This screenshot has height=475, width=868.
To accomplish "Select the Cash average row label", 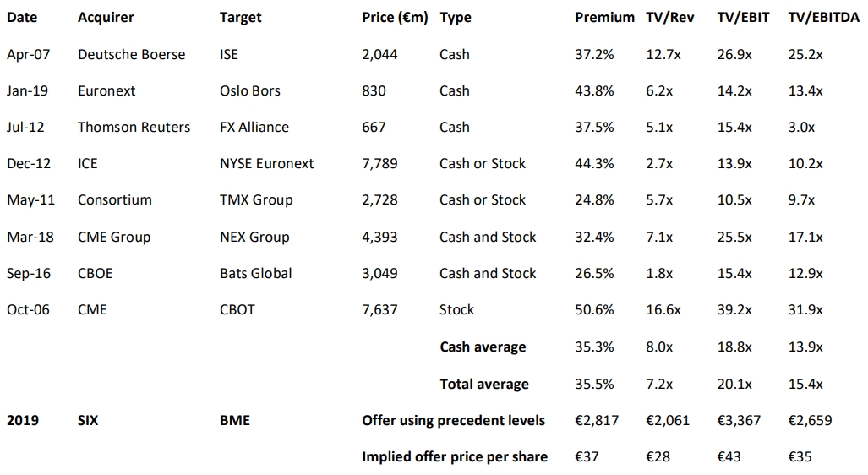I will (483, 347).
